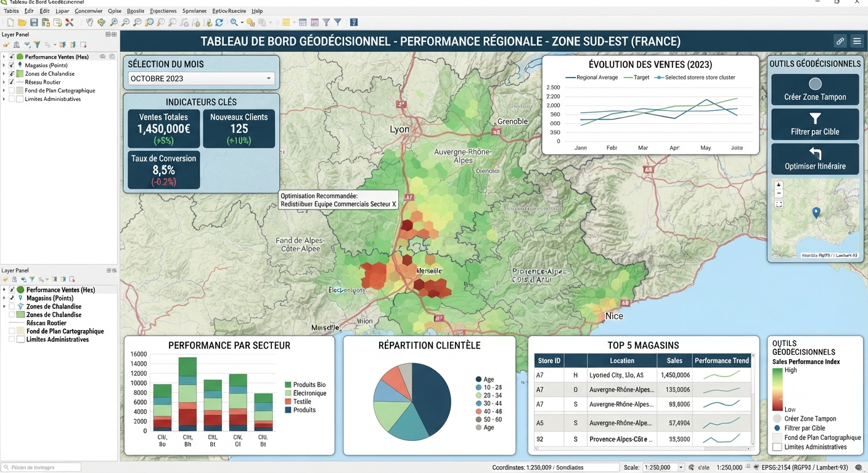Viewport: 868px width, 473px height.
Task: Click the Refresh map icon
Action: point(219,22)
